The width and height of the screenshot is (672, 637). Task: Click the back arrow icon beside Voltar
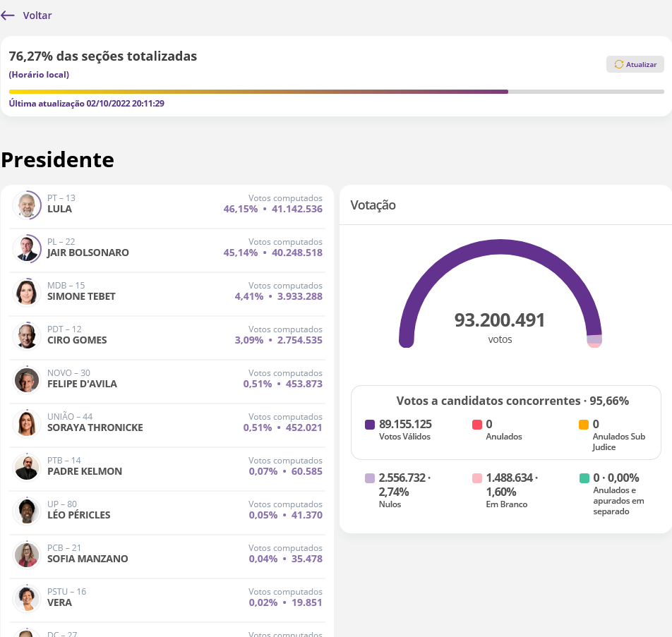click(8, 16)
